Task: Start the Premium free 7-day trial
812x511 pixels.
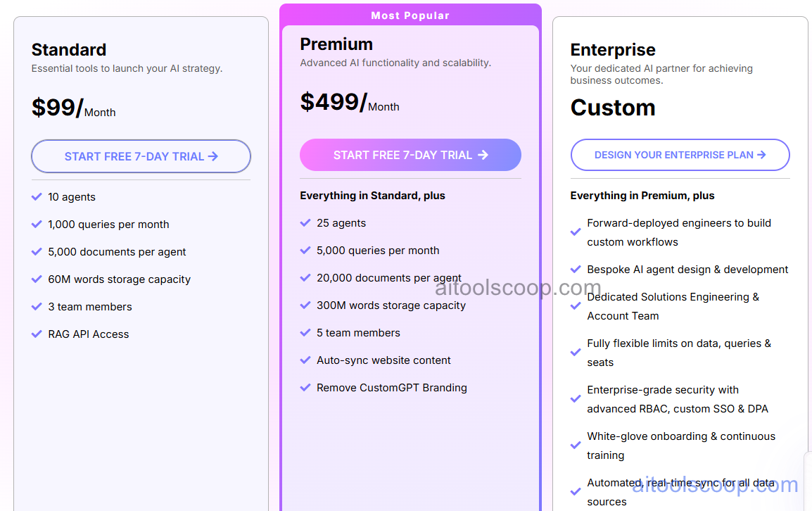Action: [x=410, y=155]
